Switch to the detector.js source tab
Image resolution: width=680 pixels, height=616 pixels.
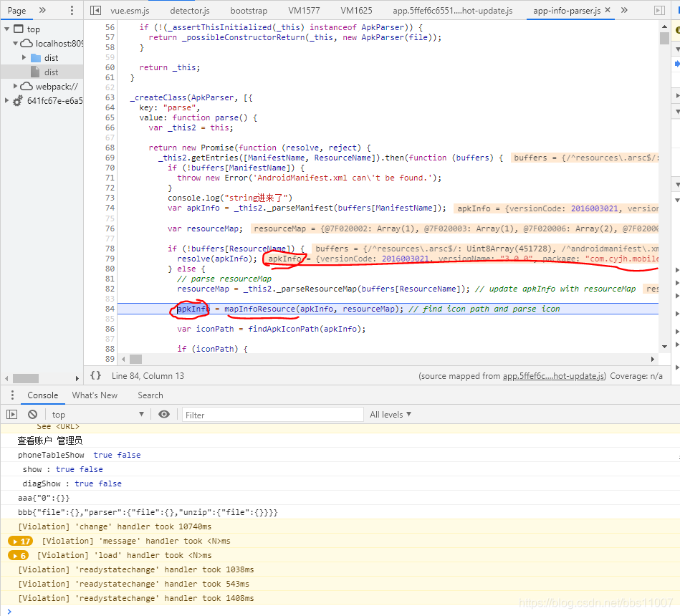[x=189, y=10]
